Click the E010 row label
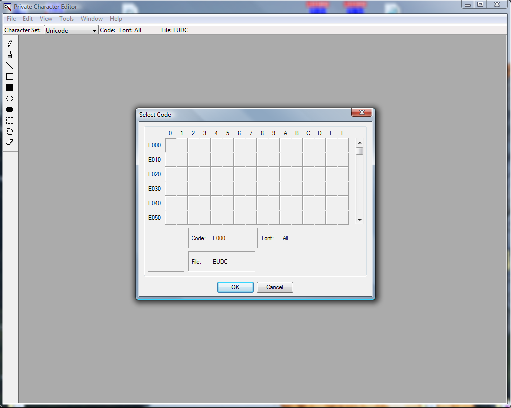 pyautogui.click(x=155, y=160)
